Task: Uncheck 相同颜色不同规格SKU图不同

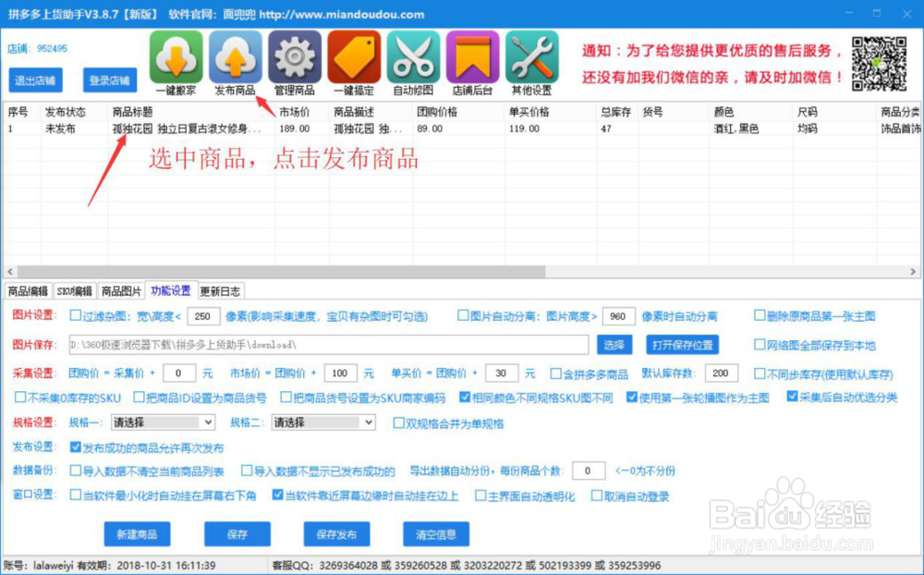Action: pos(465,397)
